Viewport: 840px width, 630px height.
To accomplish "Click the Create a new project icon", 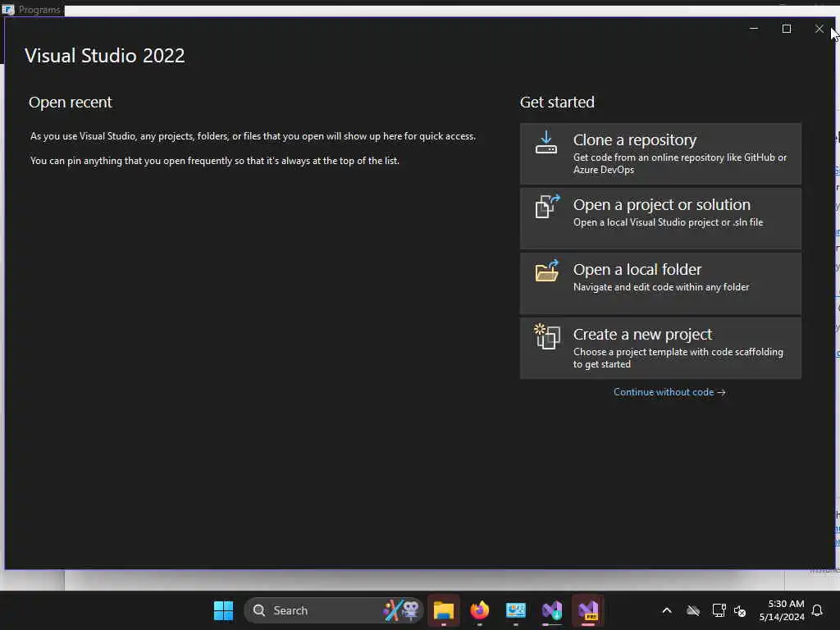I will pos(547,336).
